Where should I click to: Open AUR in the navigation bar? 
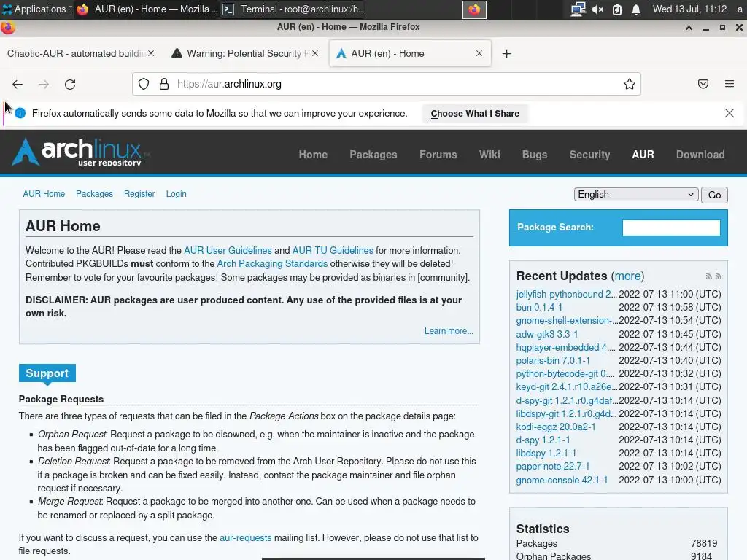point(643,155)
